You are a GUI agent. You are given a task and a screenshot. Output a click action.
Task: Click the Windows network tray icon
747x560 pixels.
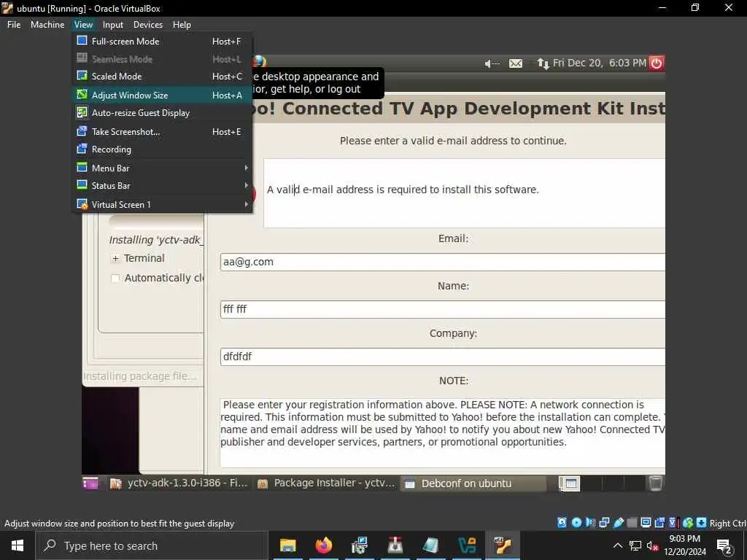(635, 545)
